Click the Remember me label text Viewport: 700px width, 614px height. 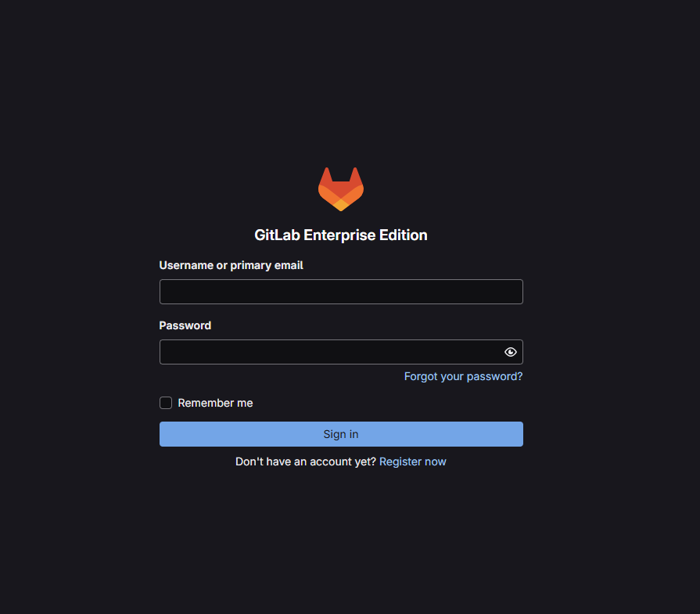215,403
